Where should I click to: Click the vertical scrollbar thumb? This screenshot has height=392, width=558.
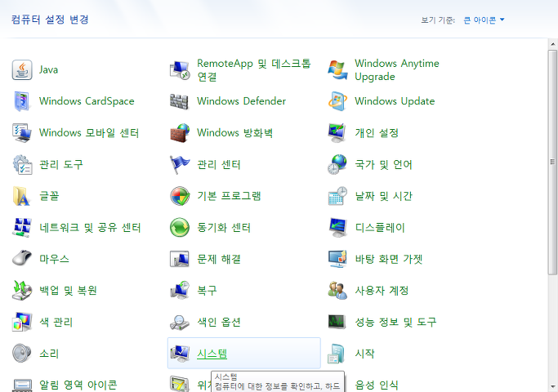(552, 163)
